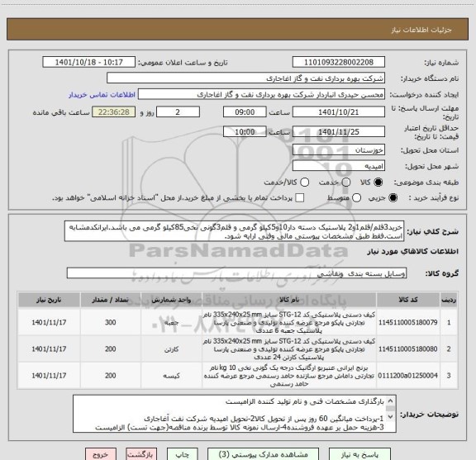Click the request creator field محسن حیدری
The width and height of the screenshot is (476, 460).
point(261,94)
